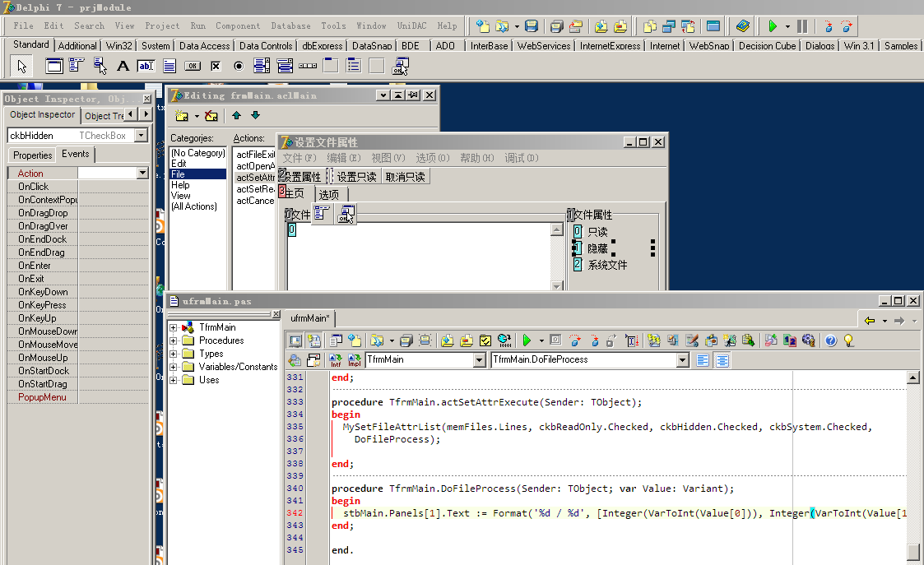Switch to Events tab in Object Inspector

pyautogui.click(x=76, y=155)
